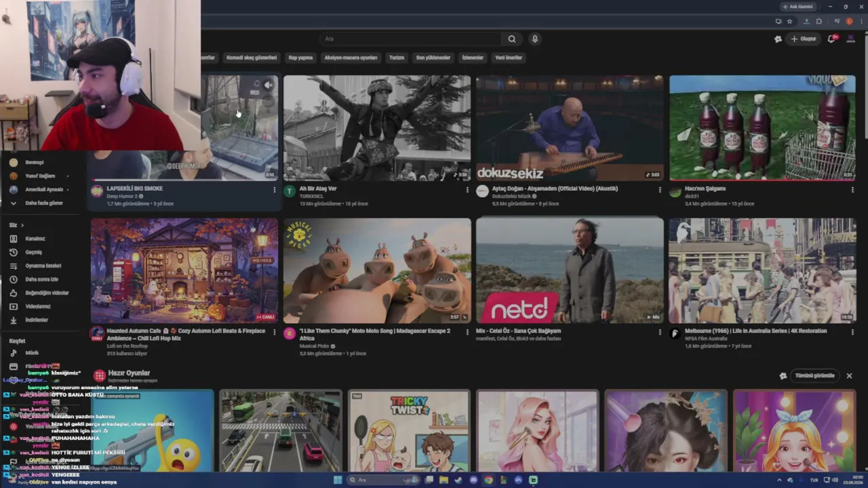
Task: Open more options for LAPSEKİLİ BIG SMOKE
Action: tap(274, 190)
